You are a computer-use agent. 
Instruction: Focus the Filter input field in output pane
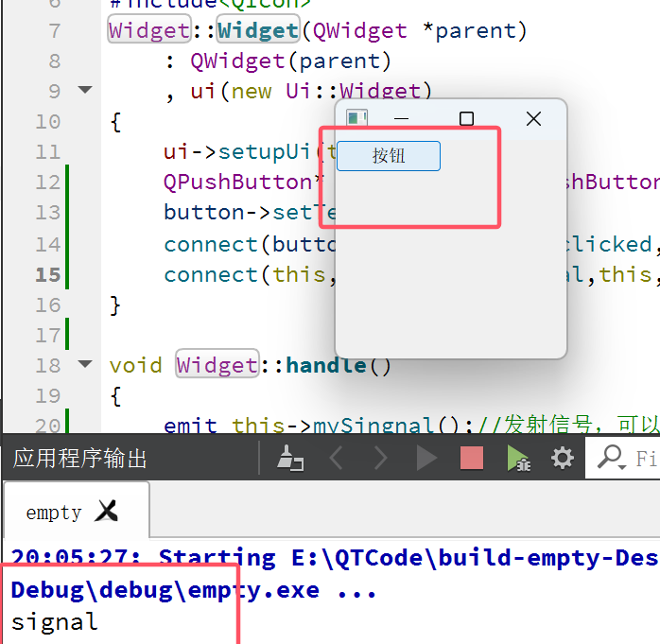pyautogui.click(x=623, y=458)
